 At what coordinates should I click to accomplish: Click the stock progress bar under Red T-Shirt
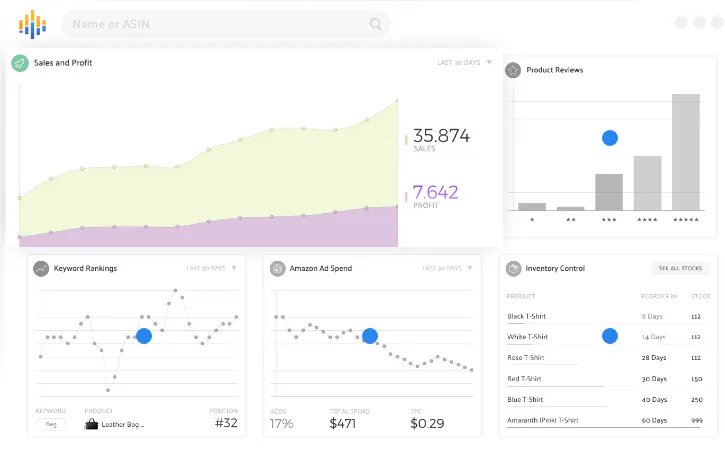pos(555,386)
